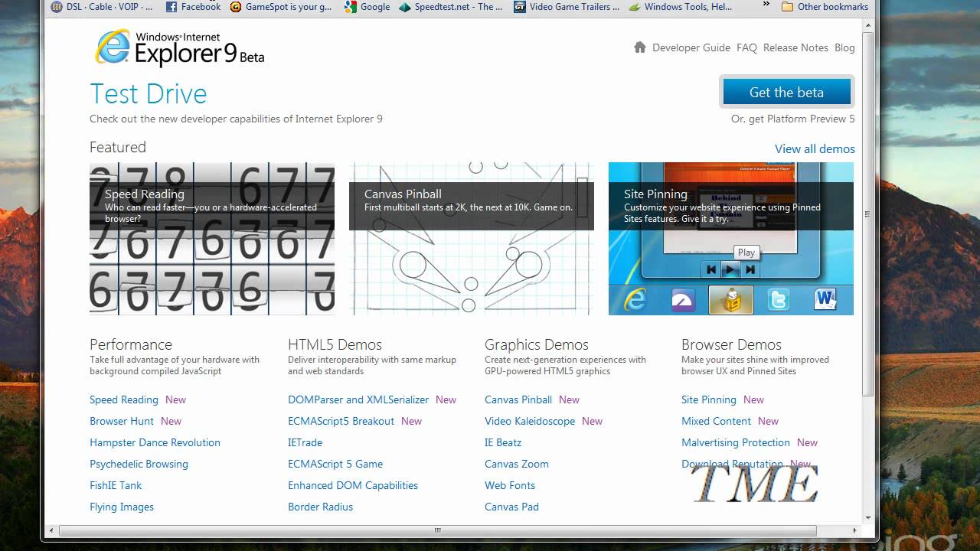Open Site Pinning link under Browser Demos
The image size is (980, 551).
709,399
